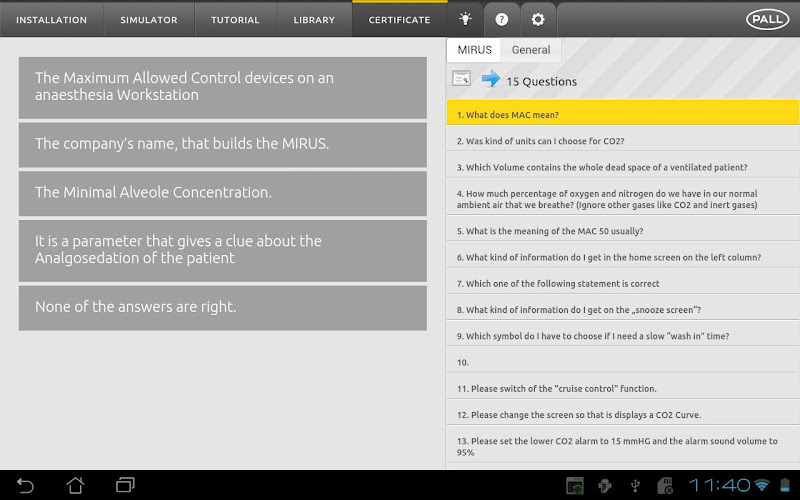Tap the PALL logo
The height and width of the screenshot is (500, 800).
coord(767,19)
